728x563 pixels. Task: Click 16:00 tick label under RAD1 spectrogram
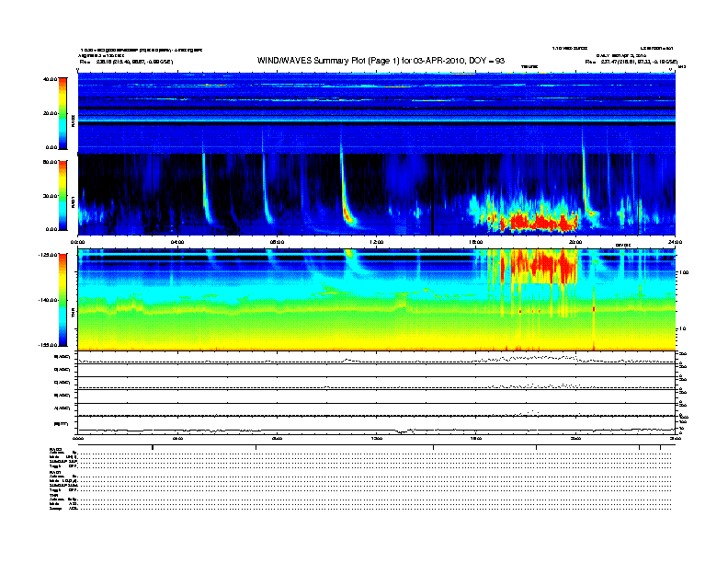click(x=476, y=242)
